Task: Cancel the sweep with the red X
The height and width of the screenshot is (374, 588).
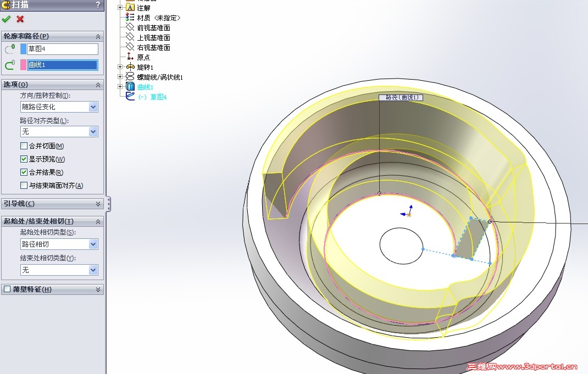Action: pyautogui.click(x=20, y=19)
